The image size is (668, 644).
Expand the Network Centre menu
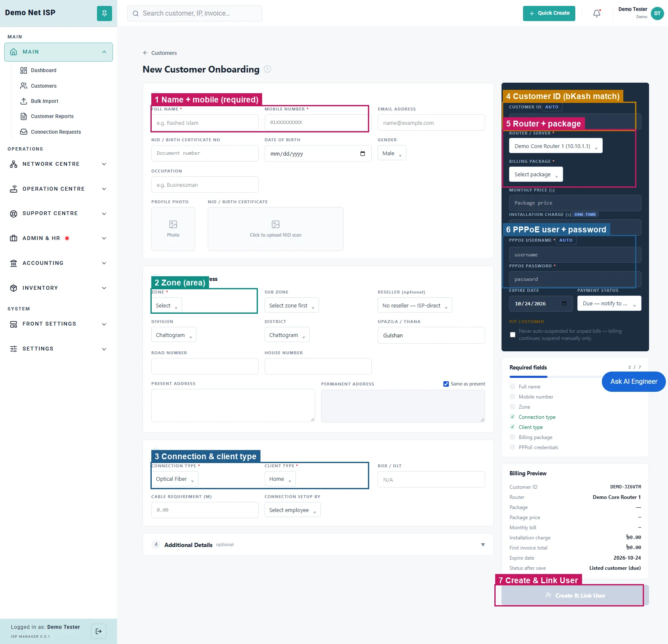point(59,164)
